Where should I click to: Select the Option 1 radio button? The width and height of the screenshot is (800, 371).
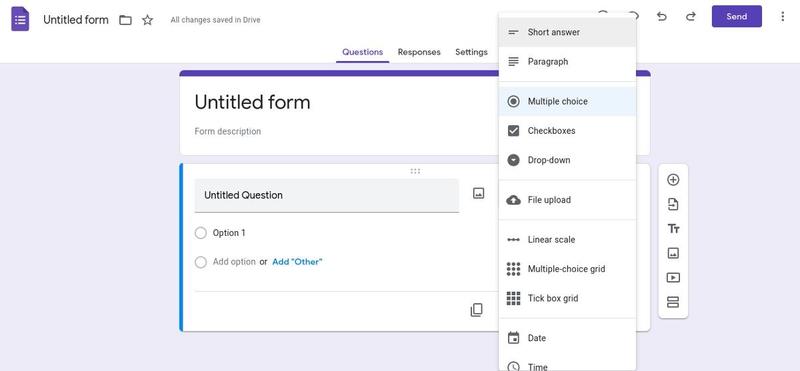(201, 233)
